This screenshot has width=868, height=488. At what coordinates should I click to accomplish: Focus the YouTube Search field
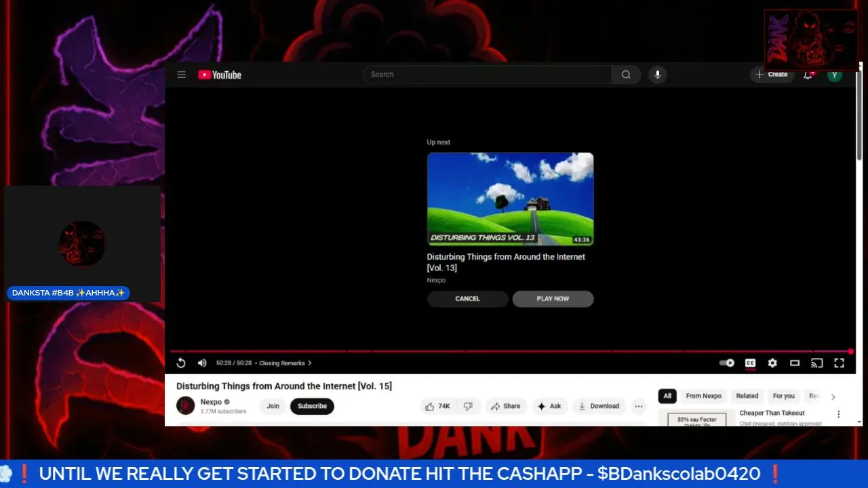click(x=488, y=75)
